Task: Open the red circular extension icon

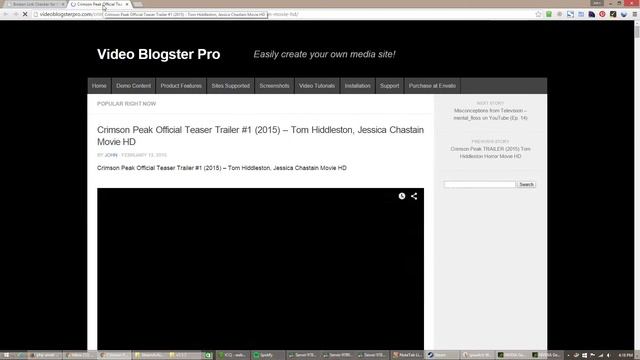Action: (x=602, y=14)
